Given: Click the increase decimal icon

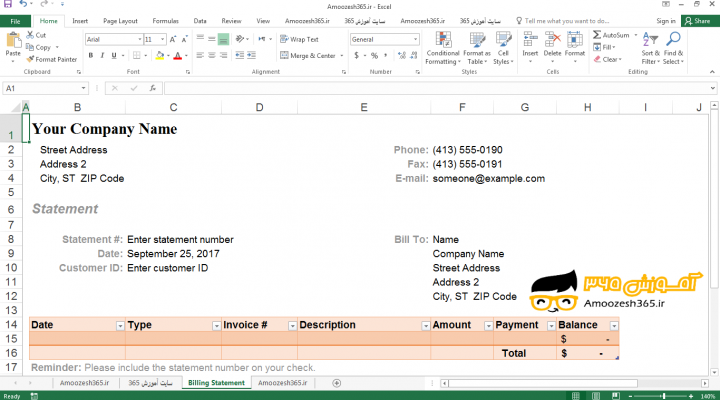Looking at the screenshot, I should [402, 56].
